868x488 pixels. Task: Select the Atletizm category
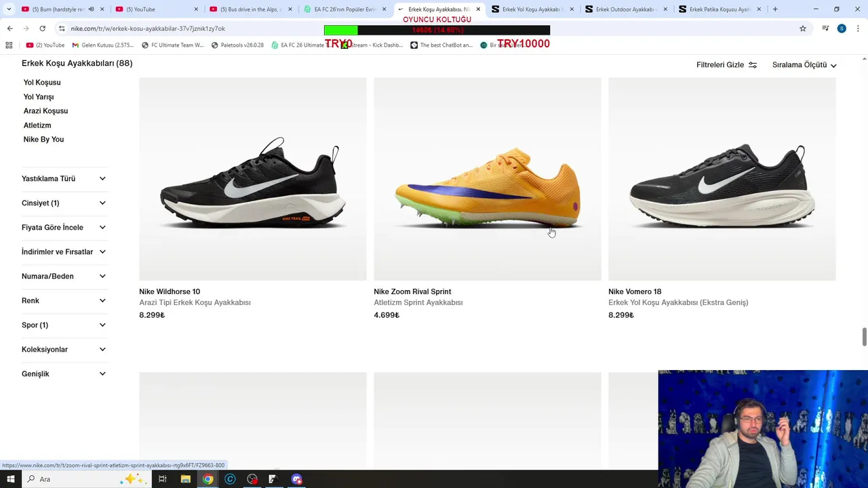(x=37, y=125)
